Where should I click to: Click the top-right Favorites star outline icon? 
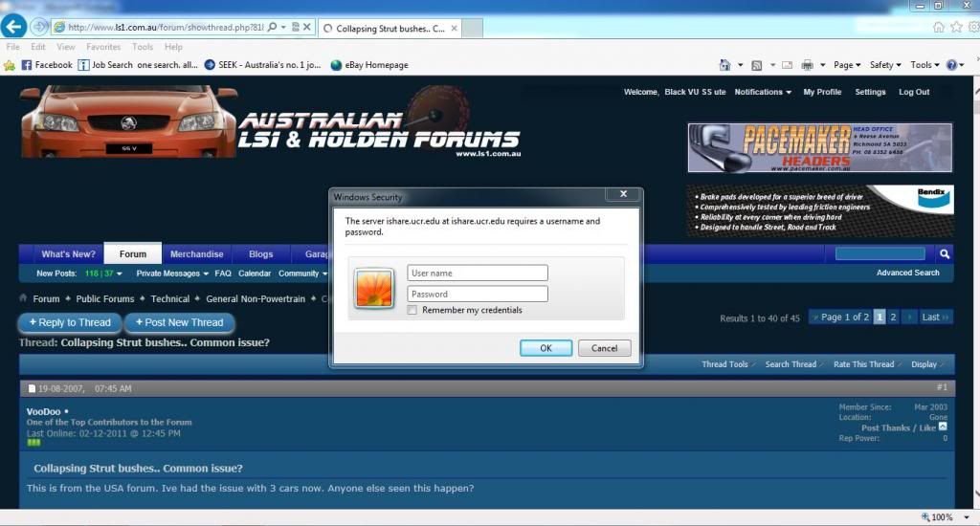[x=956, y=27]
